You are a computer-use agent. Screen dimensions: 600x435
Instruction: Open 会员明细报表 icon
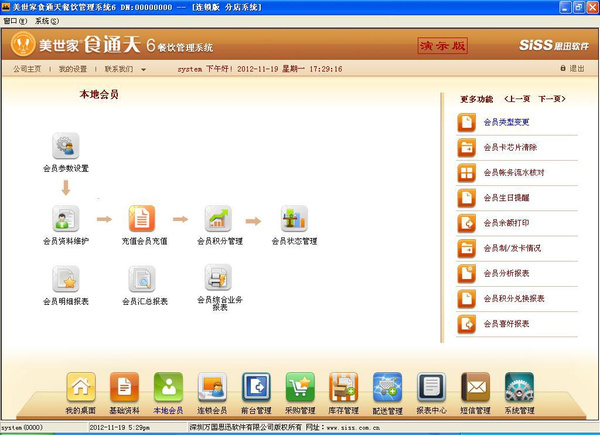[x=66, y=279]
